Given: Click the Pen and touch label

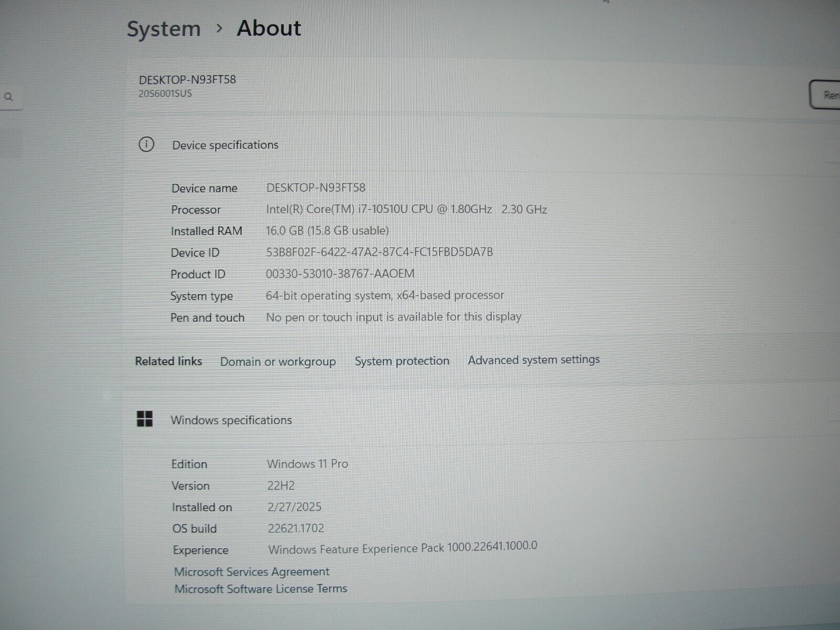Looking at the screenshot, I should [207, 318].
